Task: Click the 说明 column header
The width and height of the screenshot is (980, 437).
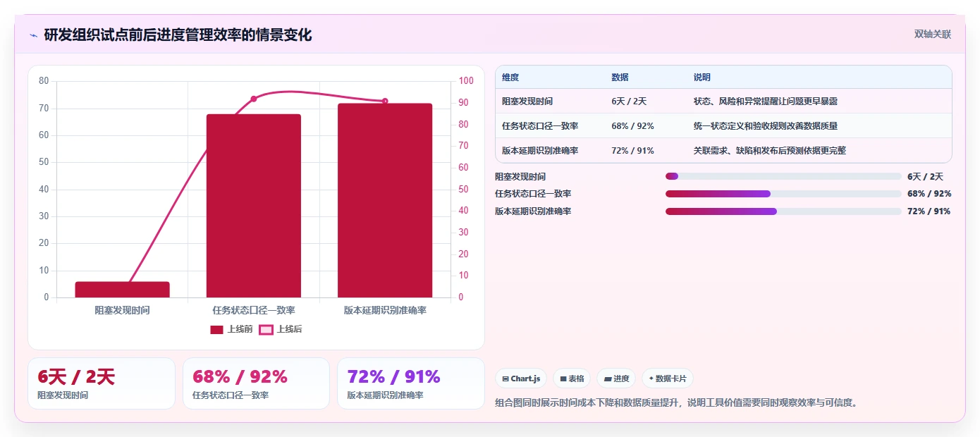Action: pos(702,78)
